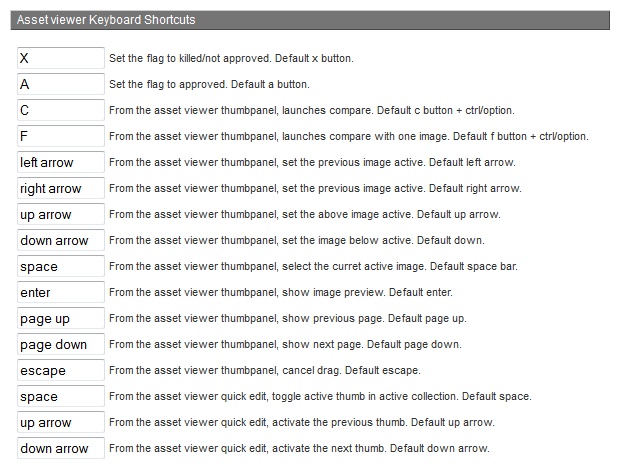Viewport: 622px width, 472px height.
Task: Click the 'show next page' description text
Action: pos(285,345)
